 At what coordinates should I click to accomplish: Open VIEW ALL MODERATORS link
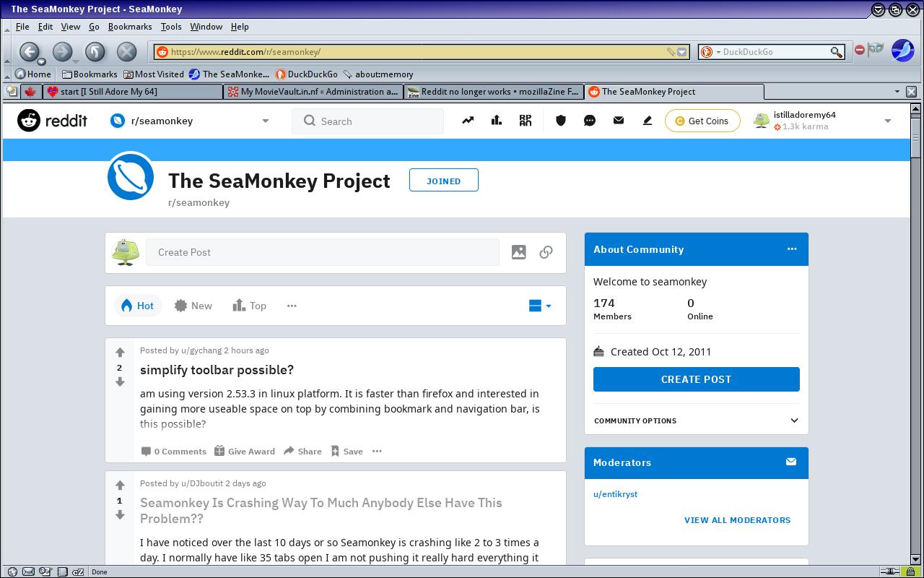(737, 520)
